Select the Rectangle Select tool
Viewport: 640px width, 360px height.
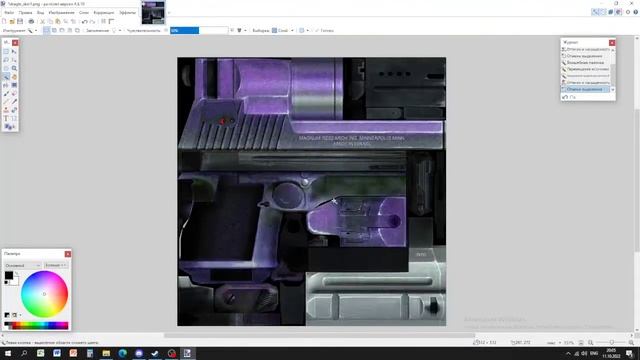point(6,52)
